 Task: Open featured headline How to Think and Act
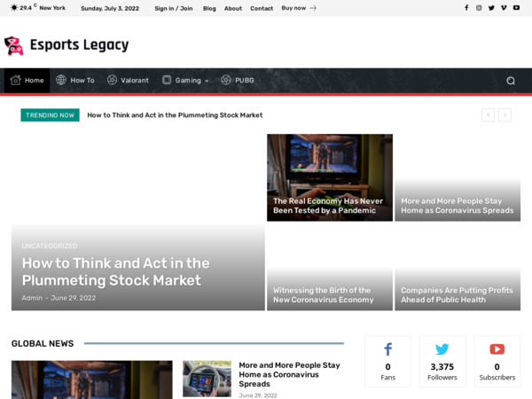(115, 272)
